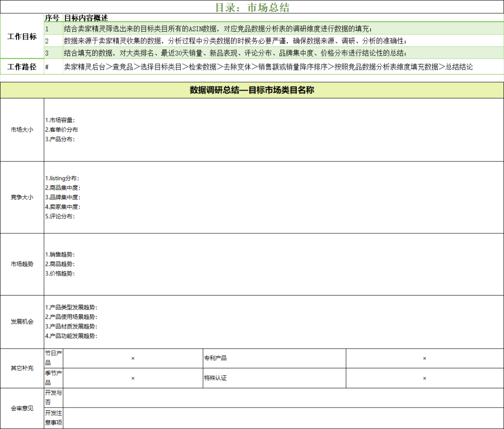Click goal row 2 about 数据来源
The height and width of the screenshot is (429, 504).
283,41
